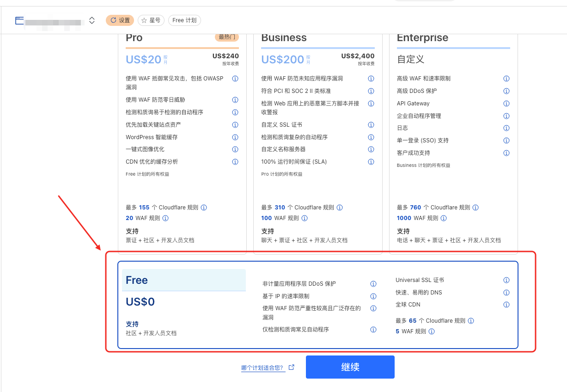567x392 pixels.
Task: Click the 设置 pill button
Action: pos(120,20)
